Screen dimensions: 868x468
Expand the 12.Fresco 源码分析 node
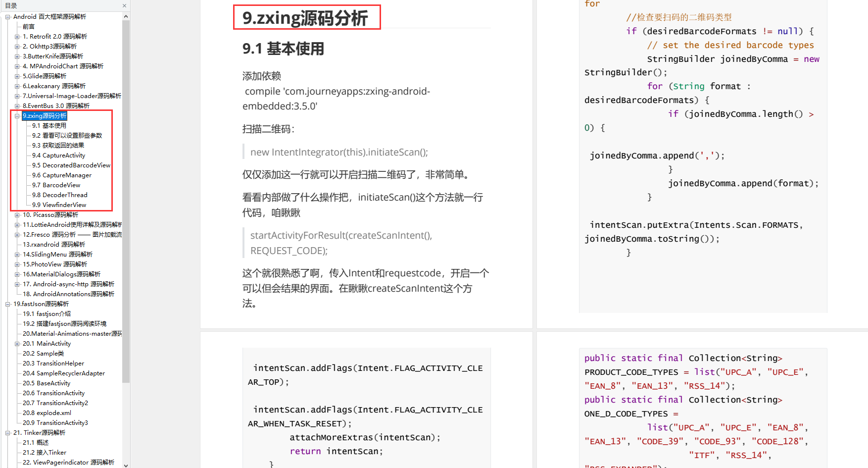(x=17, y=235)
